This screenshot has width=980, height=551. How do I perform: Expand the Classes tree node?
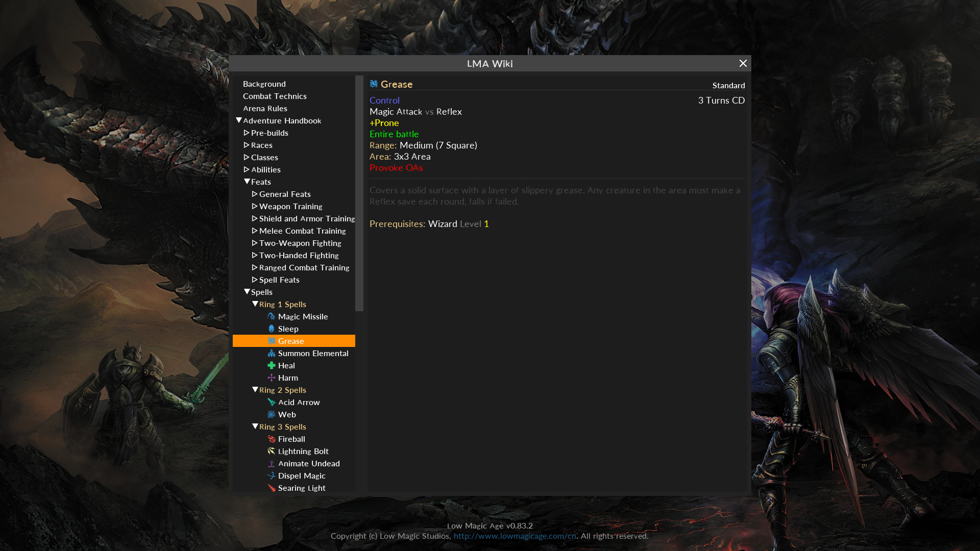[x=247, y=157]
